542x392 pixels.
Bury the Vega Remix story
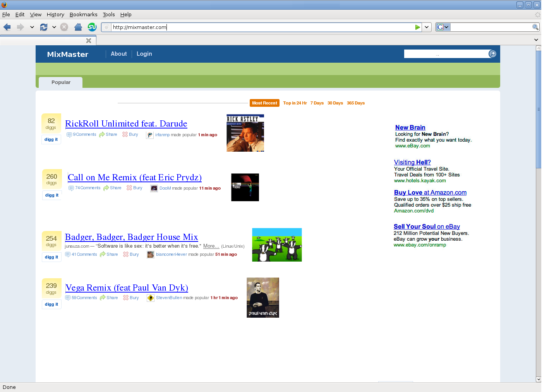[131, 298]
